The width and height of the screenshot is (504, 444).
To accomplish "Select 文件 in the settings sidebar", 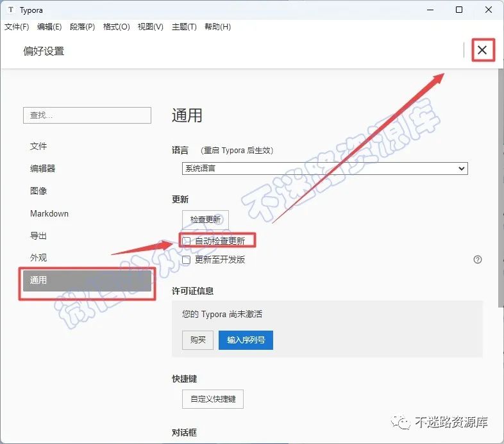I will point(87,146).
